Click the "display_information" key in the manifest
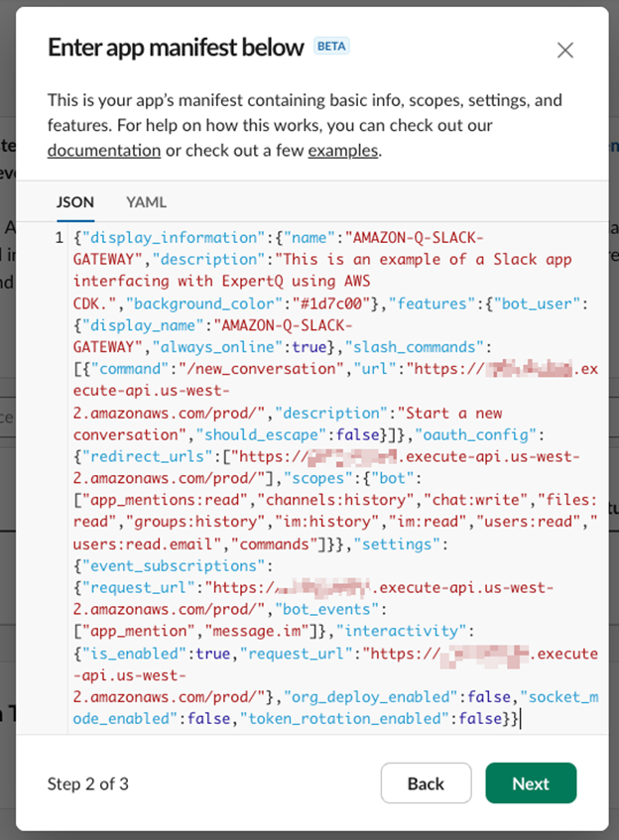Viewport: 619px width, 840px height. tap(174, 237)
